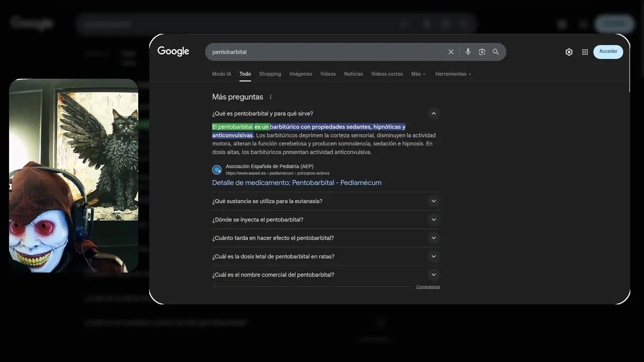Click the AEP site favicon
644x362 pixels.
[217, 169]
